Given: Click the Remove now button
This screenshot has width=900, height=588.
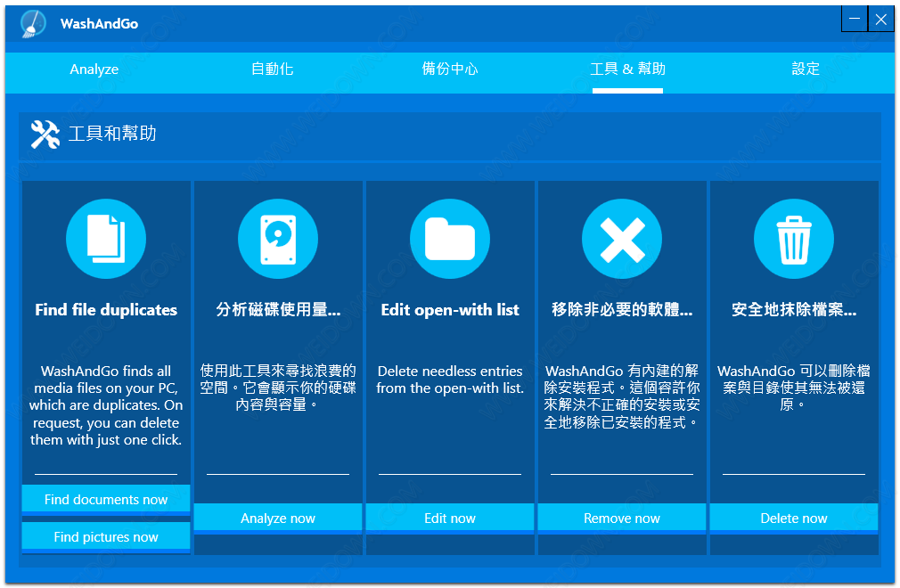Looking at the screenshot, I should pyautogui.click(x=622, y=518).
